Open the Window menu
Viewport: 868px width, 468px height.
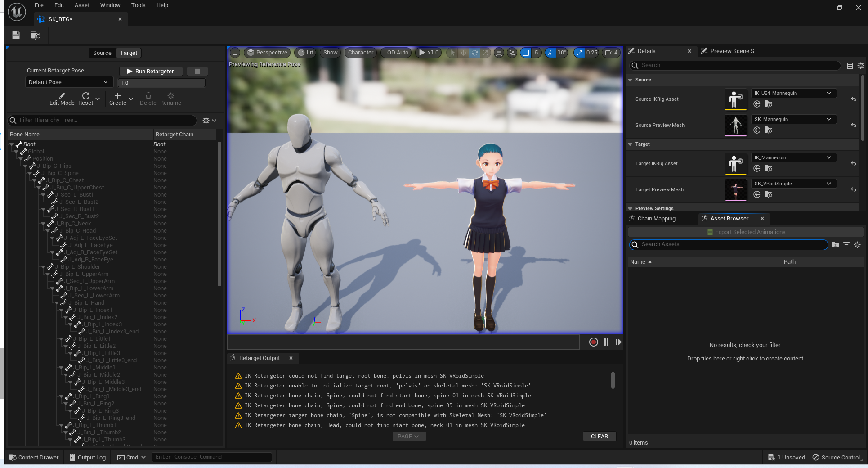tap(110, 5)
